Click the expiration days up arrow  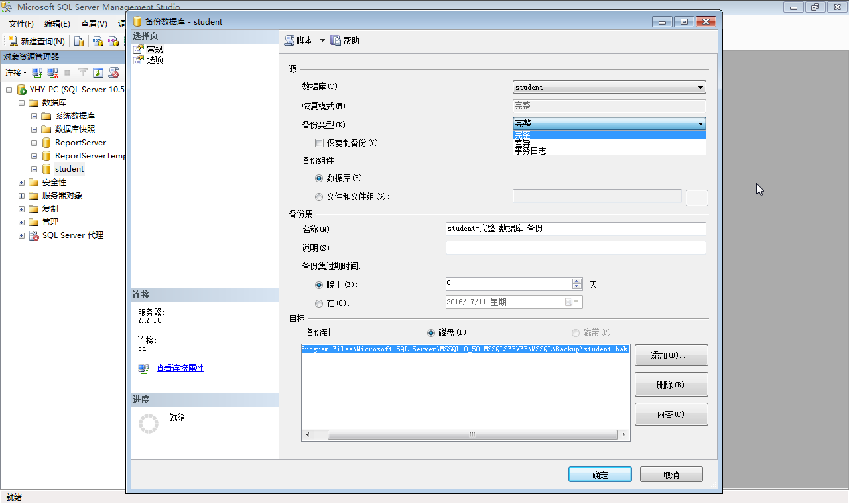pyautogui.click(x=577, y=281)
